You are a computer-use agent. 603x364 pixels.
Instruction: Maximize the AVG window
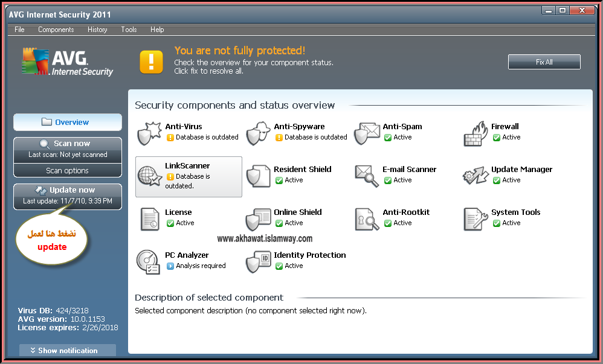tap(563, 10)
